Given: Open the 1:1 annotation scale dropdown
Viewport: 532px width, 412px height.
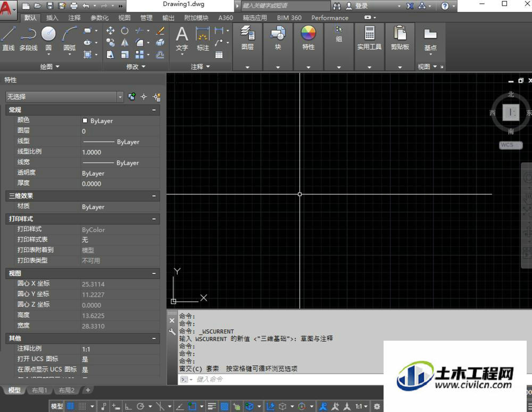Looking at the screenshot, I should pyautogui.click(x=361, y=406).
